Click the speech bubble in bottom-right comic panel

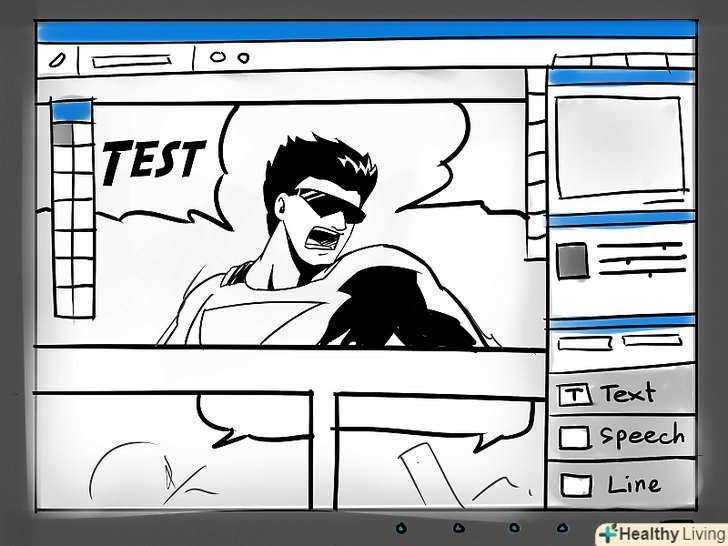tap(434, 425)
